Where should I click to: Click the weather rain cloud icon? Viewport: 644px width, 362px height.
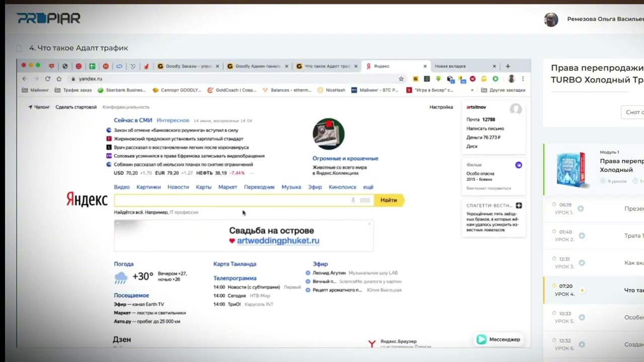[121, 277]
